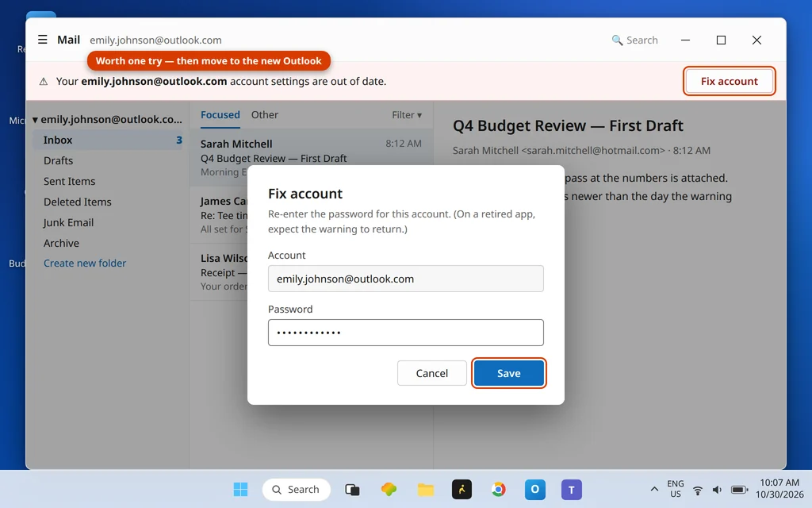
Task: Click the battery icon in the tray
Action: (x=739, y=490)
